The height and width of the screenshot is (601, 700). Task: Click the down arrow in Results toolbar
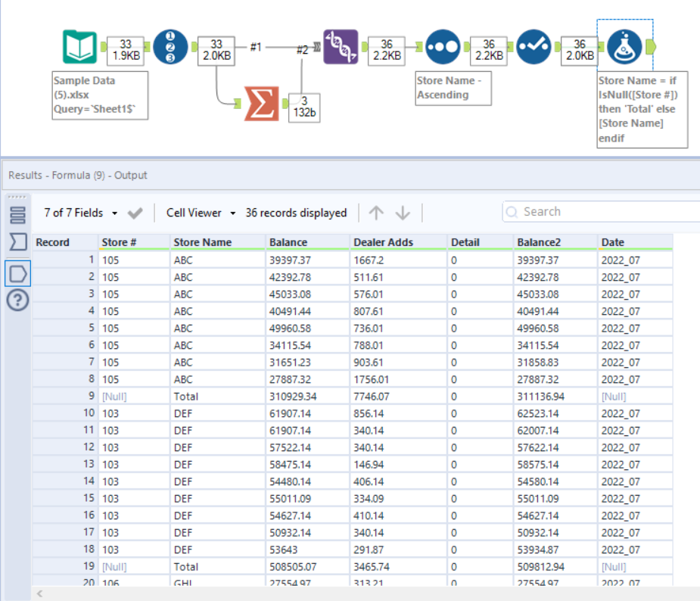coord(403,213)
